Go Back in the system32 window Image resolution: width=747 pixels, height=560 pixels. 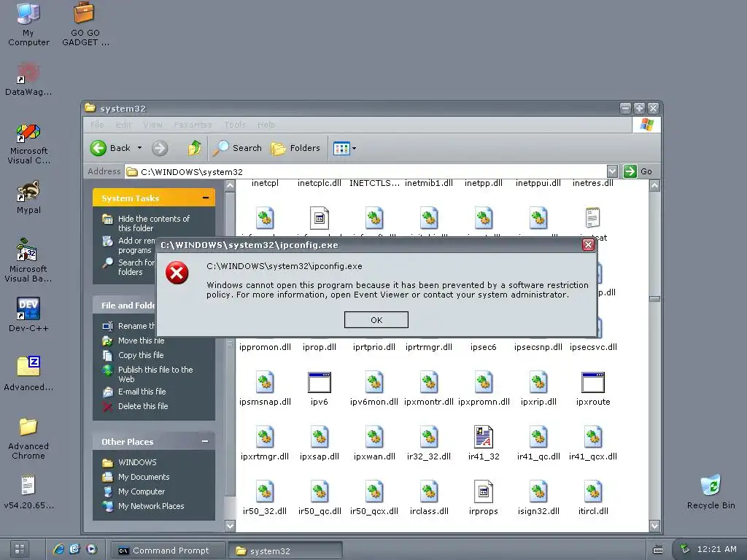[x=110, y=148]
